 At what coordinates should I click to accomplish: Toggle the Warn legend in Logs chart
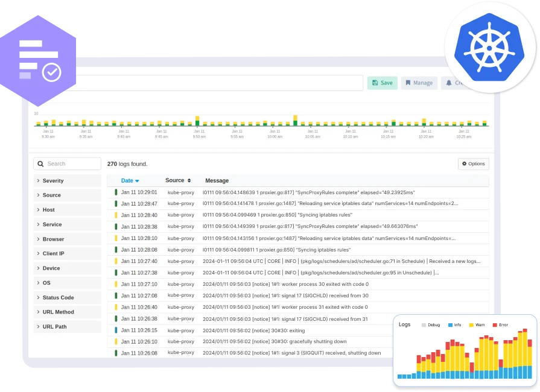[x=477, y=325]
